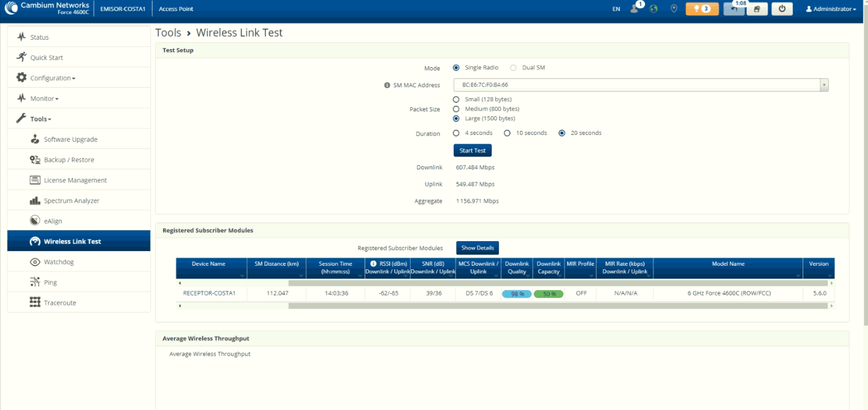Click the Software Upgrade icon

35,139
